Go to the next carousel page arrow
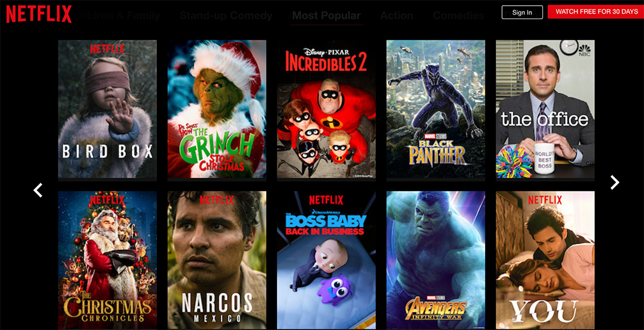Image resolution: width=644 pixels, height=330 pixels. (615, 182)
